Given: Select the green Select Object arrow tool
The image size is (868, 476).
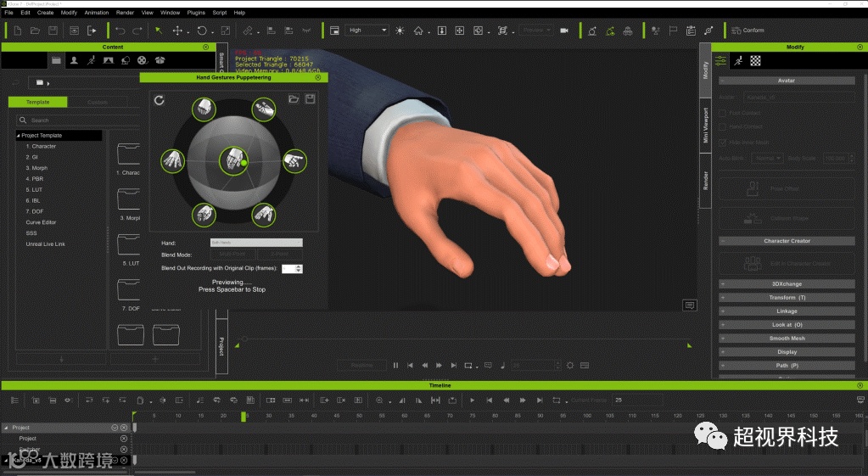Looking at the screenshot, I should tap(159, 31).
